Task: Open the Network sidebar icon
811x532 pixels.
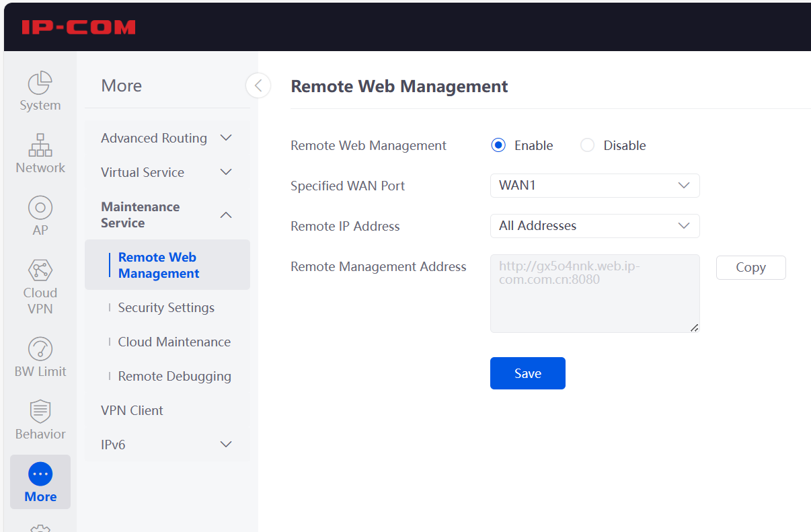Action: [40, 145]
